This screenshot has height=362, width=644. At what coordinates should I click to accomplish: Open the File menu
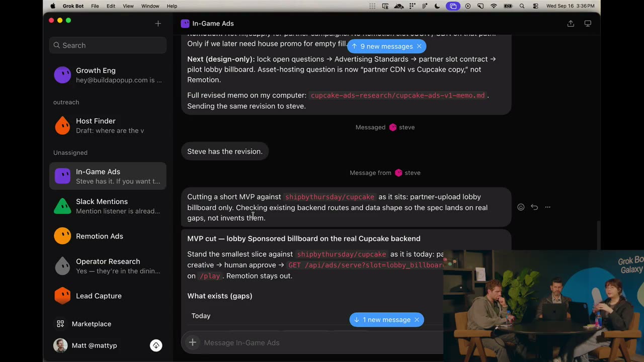[x=95, y=6]
